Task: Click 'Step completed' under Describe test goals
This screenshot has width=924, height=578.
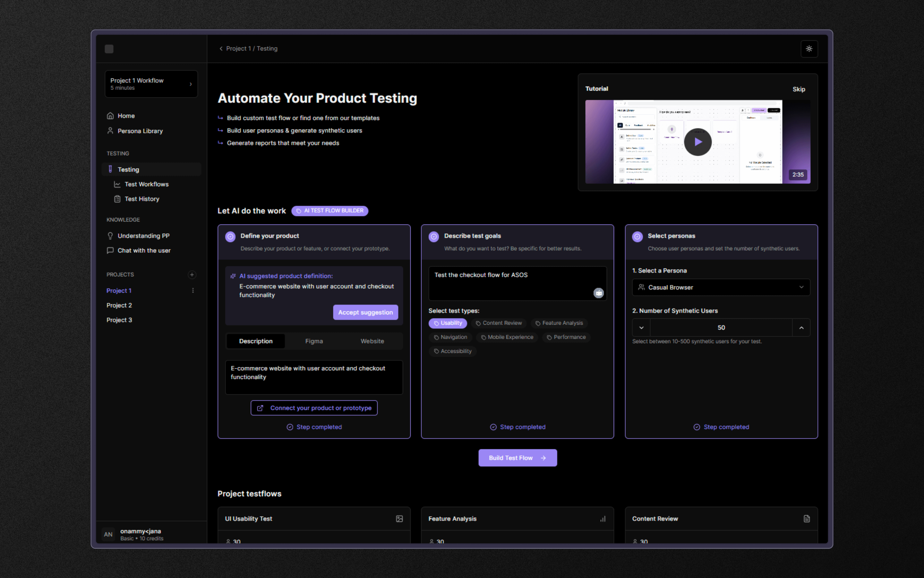Action: point(518,427)
